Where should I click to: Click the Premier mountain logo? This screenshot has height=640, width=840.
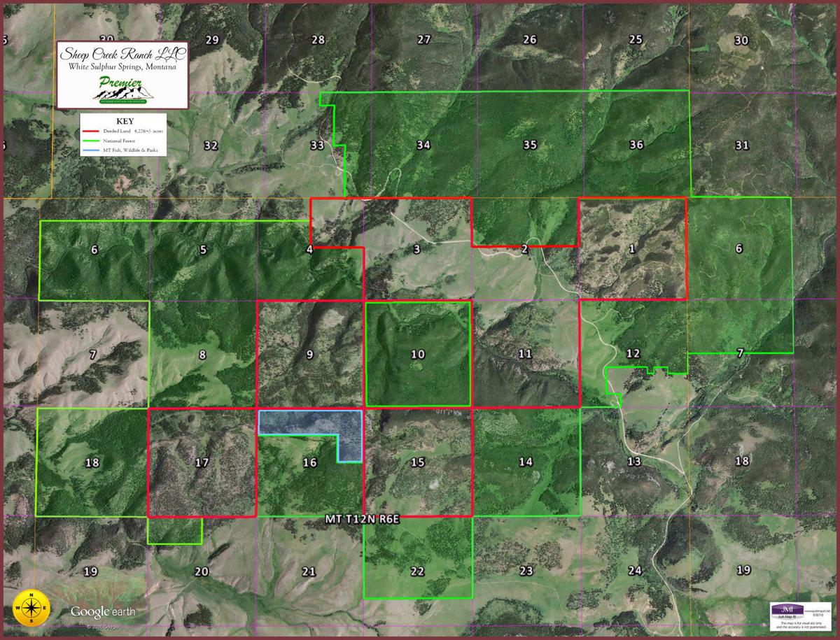pyautogui.click(x=122, y=91)
